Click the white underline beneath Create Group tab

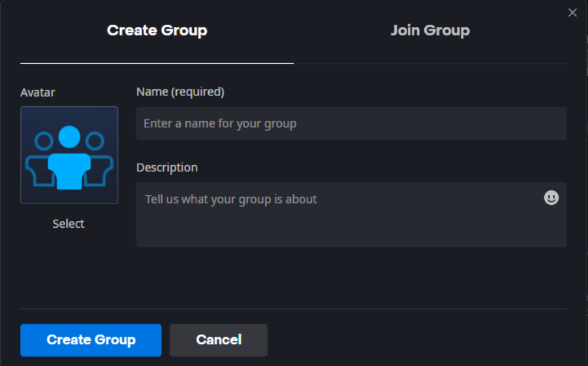click(x=157, y=63)
